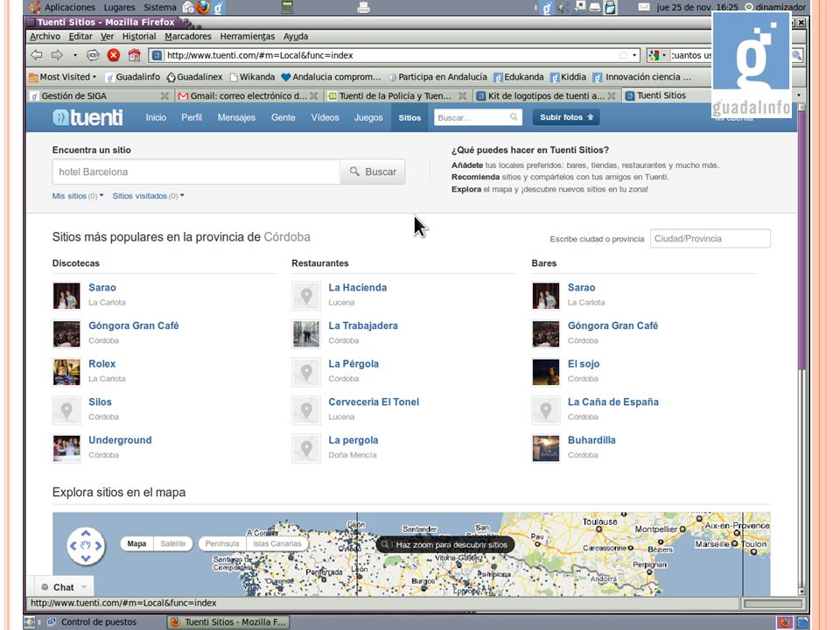Open the Juegos link in Tuenti navigation
The image size is (840, 630).
pos(368,117)
